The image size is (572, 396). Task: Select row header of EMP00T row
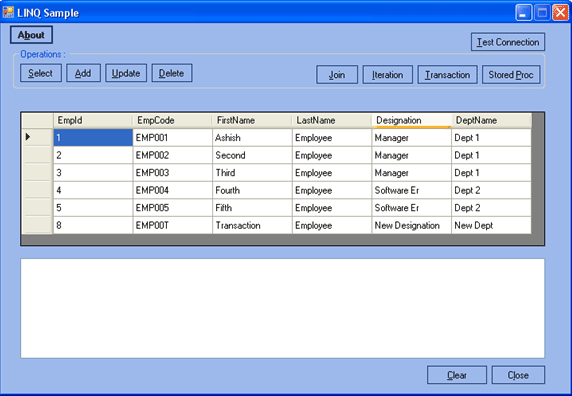tap(37, 225)
